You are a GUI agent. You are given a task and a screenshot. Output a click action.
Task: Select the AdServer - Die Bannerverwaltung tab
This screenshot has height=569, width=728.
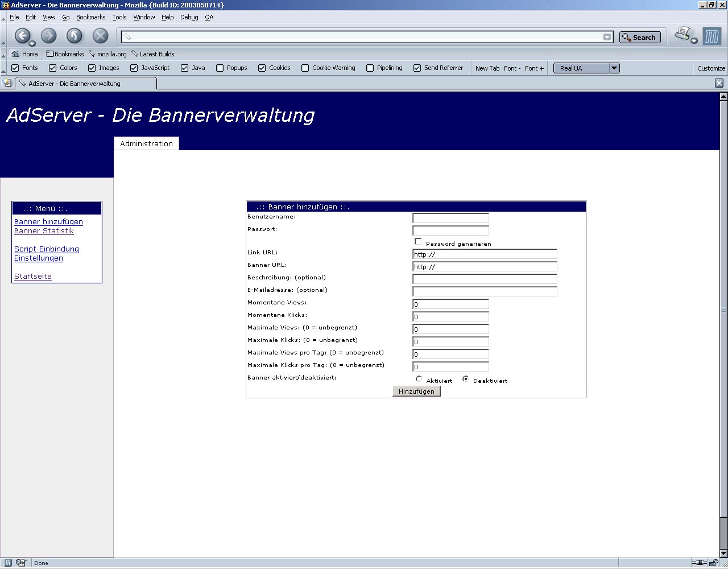point(85,84)
